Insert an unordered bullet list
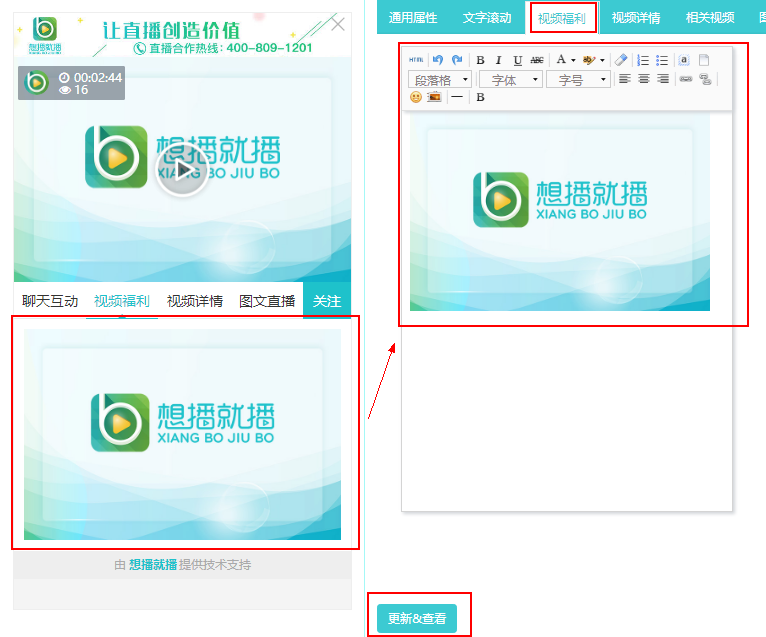766x637 pixels. (662, 60)
